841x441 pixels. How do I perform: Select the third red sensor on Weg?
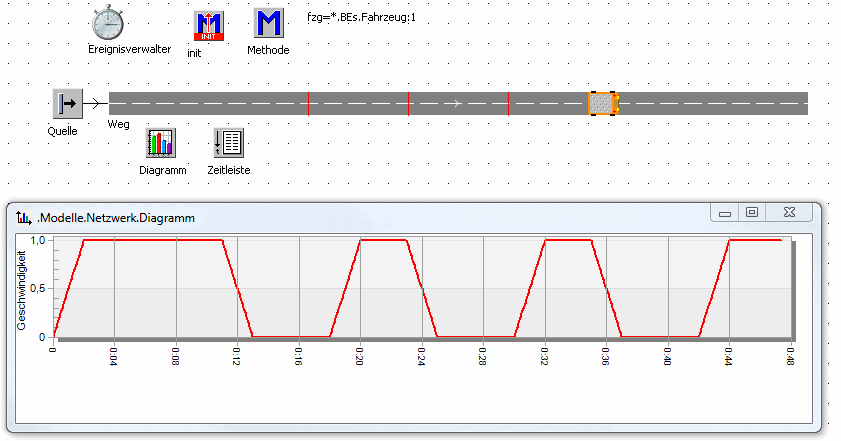click(x=509, y=103)
